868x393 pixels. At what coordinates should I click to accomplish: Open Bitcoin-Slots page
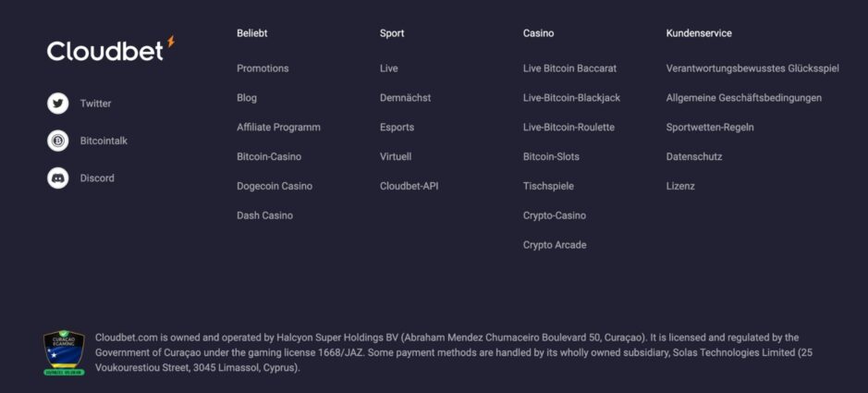[x=551, y=156]
